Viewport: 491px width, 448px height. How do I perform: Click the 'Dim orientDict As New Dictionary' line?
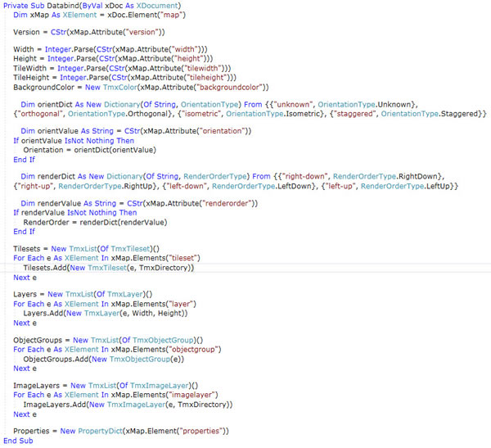[219, 104]
